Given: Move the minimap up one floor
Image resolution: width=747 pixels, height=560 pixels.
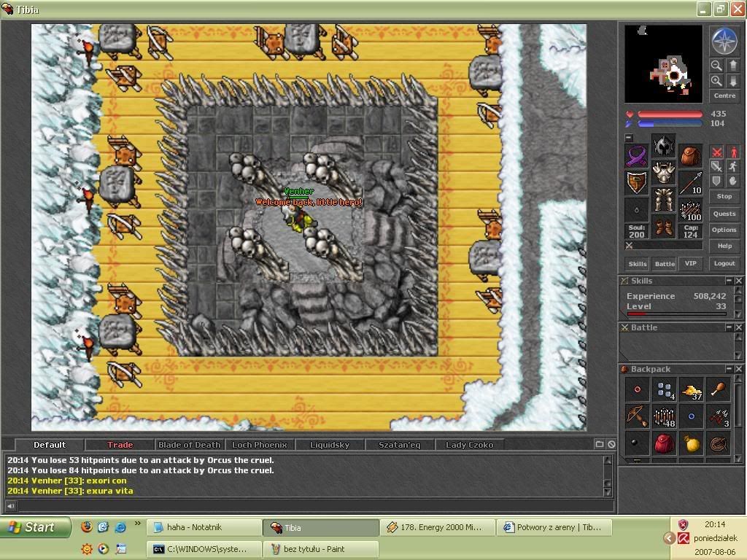Looking at the screenshot, I should point(732,65).
